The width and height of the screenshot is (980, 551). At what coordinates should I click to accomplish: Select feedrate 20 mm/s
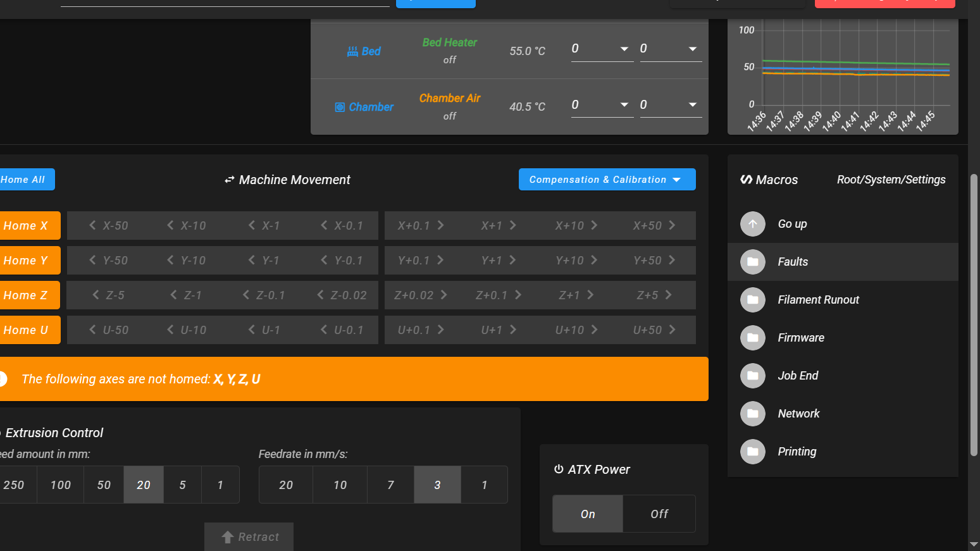click(x=286, y=485)
